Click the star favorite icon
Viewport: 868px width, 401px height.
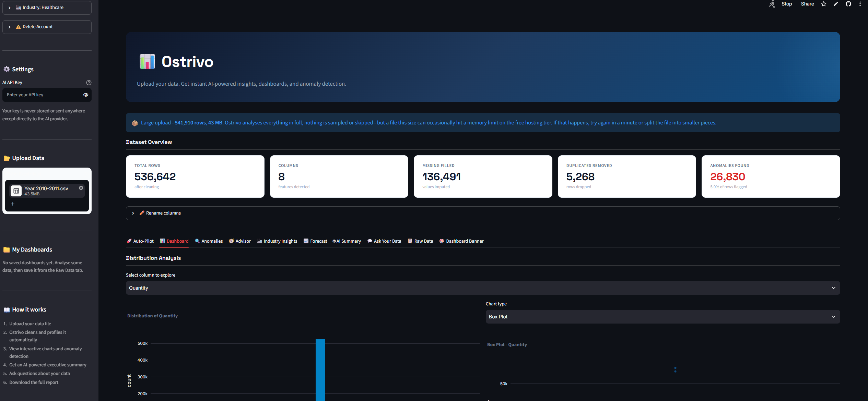[x=824, y=4]
